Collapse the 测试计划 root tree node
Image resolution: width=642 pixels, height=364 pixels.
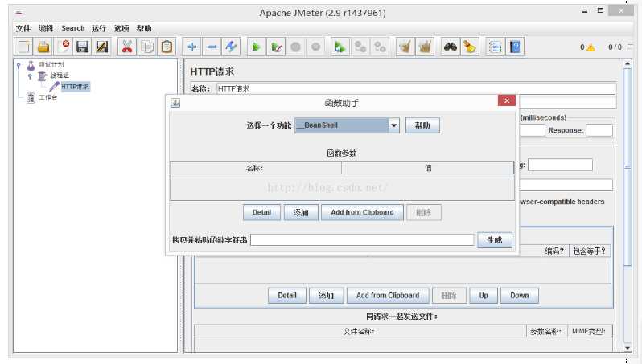point(18,64)
